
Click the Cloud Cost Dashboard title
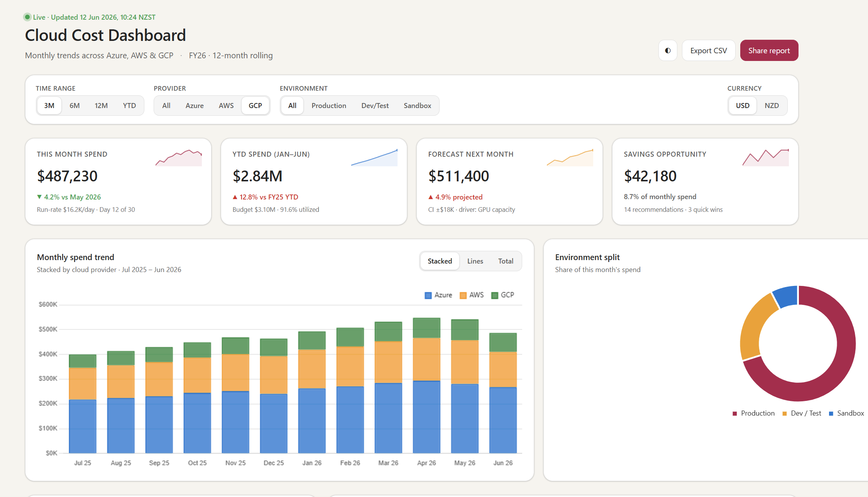tap(105, 35)
